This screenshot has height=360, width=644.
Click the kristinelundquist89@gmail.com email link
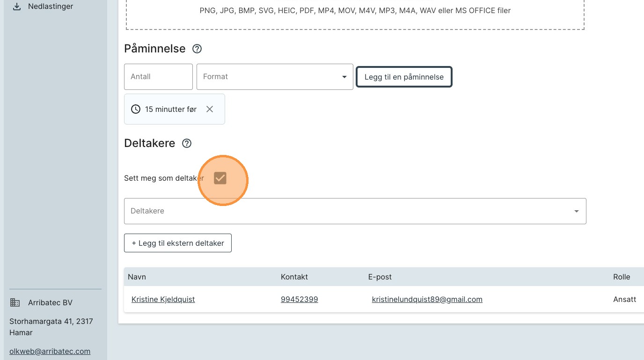[x=427, y=299]
